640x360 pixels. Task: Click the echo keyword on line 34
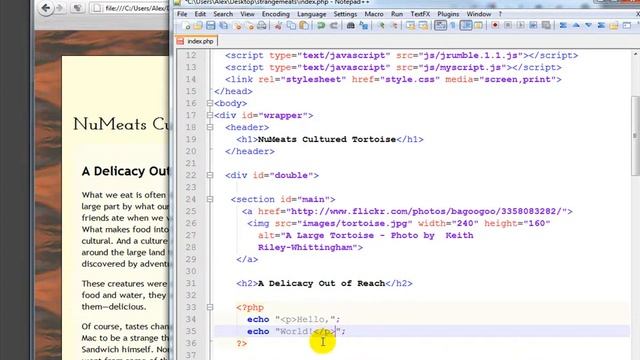(258, 320)
